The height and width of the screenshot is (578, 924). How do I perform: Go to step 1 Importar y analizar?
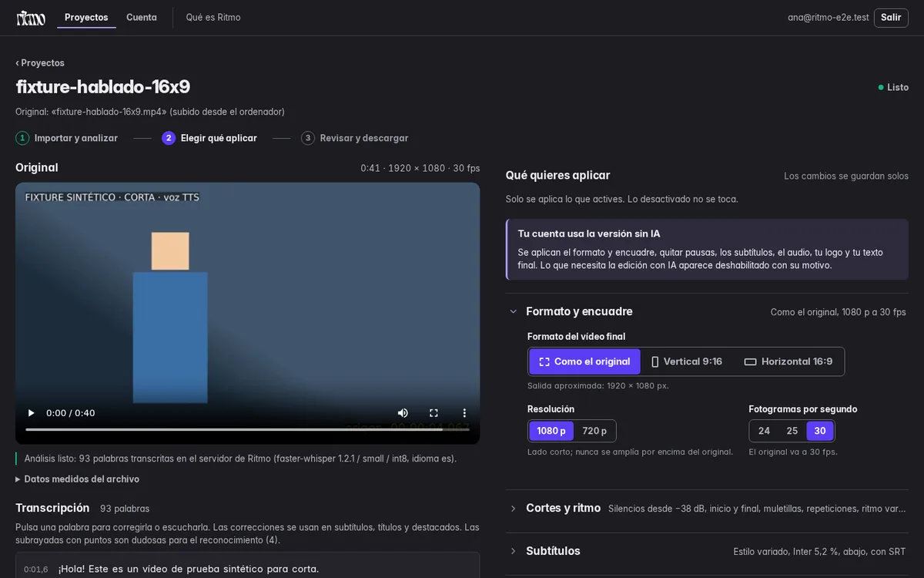click(x=67, y=138)
